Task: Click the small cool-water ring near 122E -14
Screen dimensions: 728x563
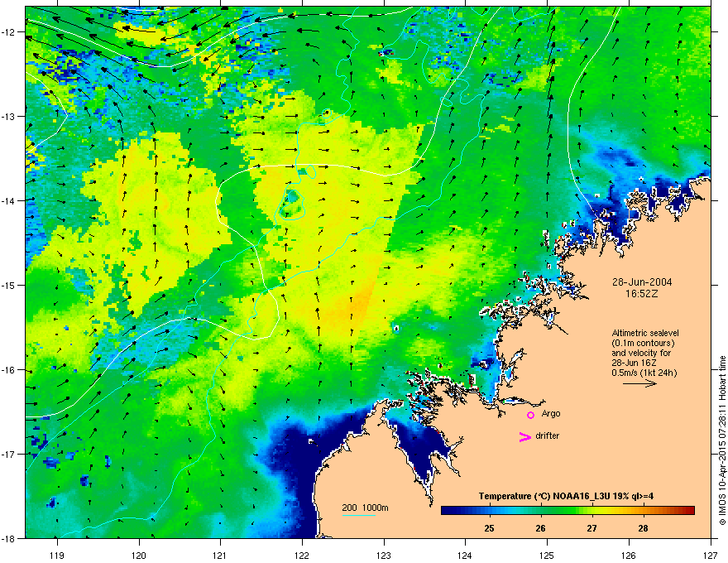Action: coord(293,205)
